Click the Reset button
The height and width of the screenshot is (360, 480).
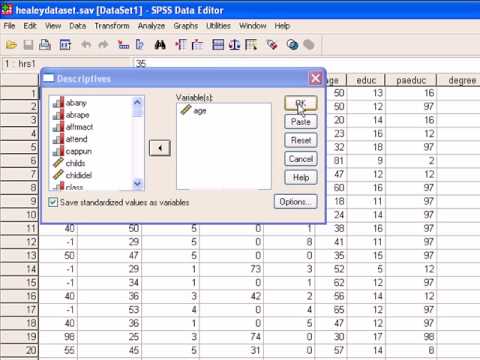[x=301, y=140]
